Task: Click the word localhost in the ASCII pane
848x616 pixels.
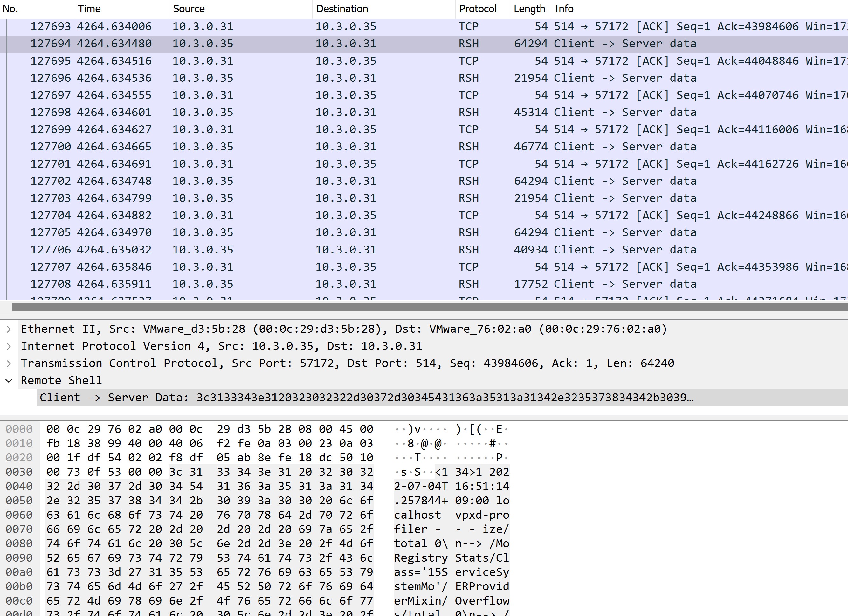Action: tap(416, 515)
